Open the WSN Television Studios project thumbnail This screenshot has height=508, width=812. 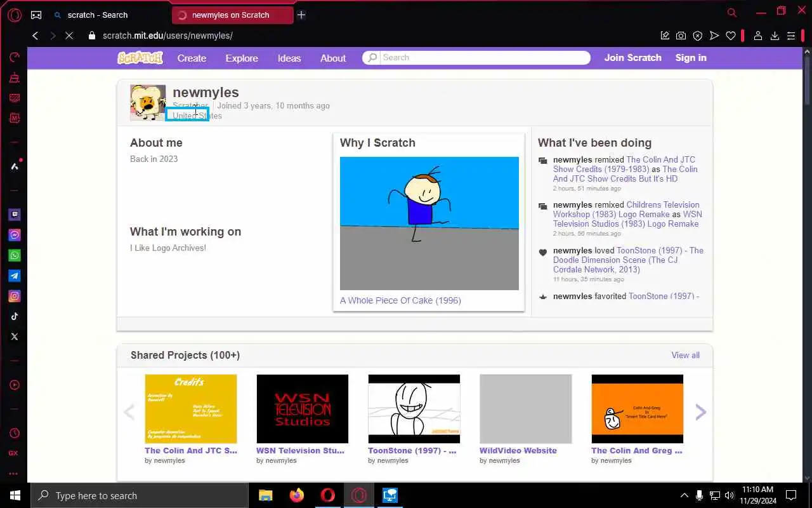[303, 409]
